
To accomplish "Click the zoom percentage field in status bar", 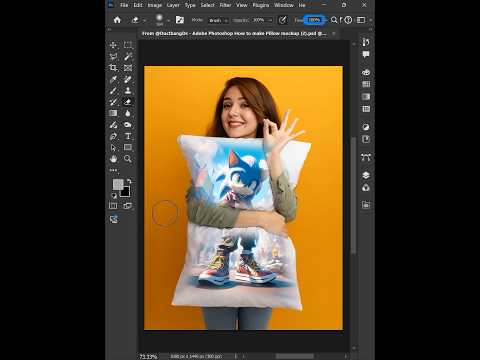I will tap(148, 356).
